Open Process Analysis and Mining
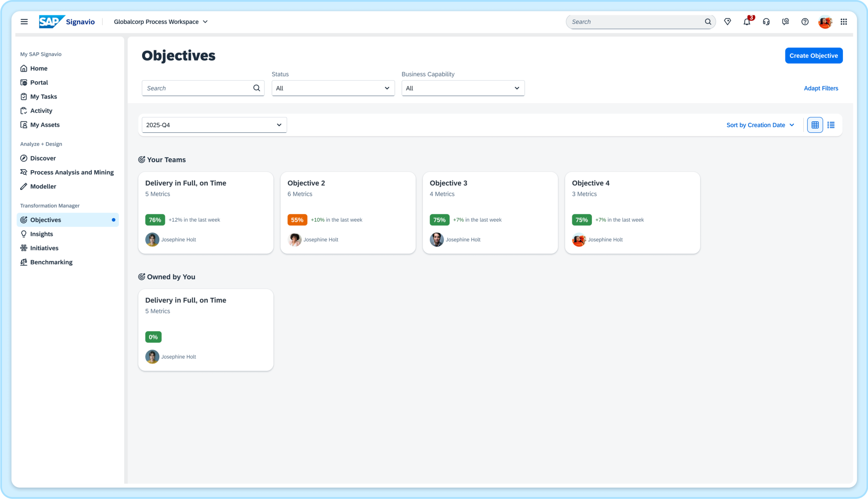The height and width of the screenshot is (499, 868). pos(72,172)
